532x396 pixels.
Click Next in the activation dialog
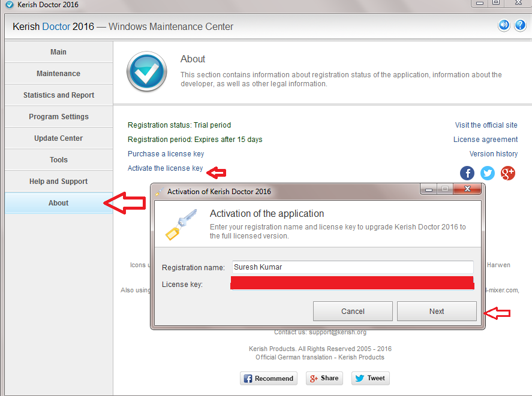(437, 312)
